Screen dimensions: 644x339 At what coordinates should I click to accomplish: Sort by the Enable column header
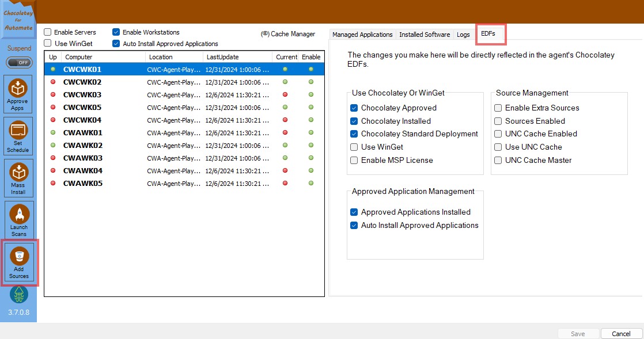(x=311, y=57)
